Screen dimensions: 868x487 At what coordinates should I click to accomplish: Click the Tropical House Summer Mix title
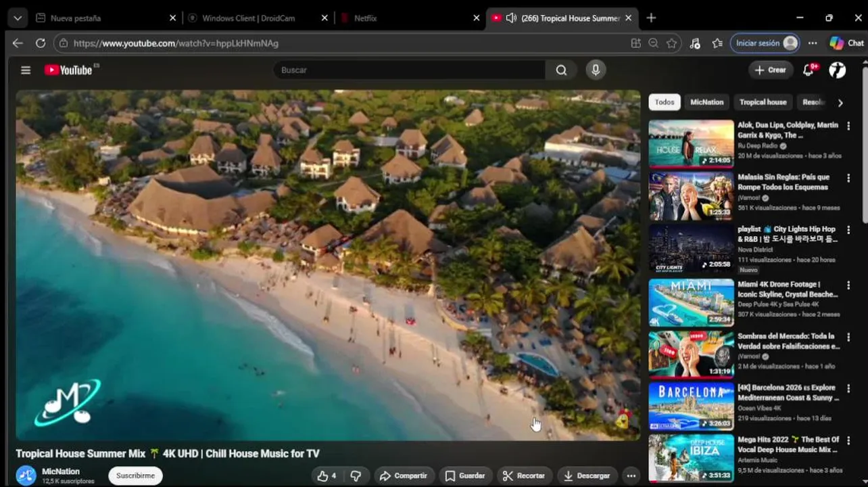tap(168, 454)
